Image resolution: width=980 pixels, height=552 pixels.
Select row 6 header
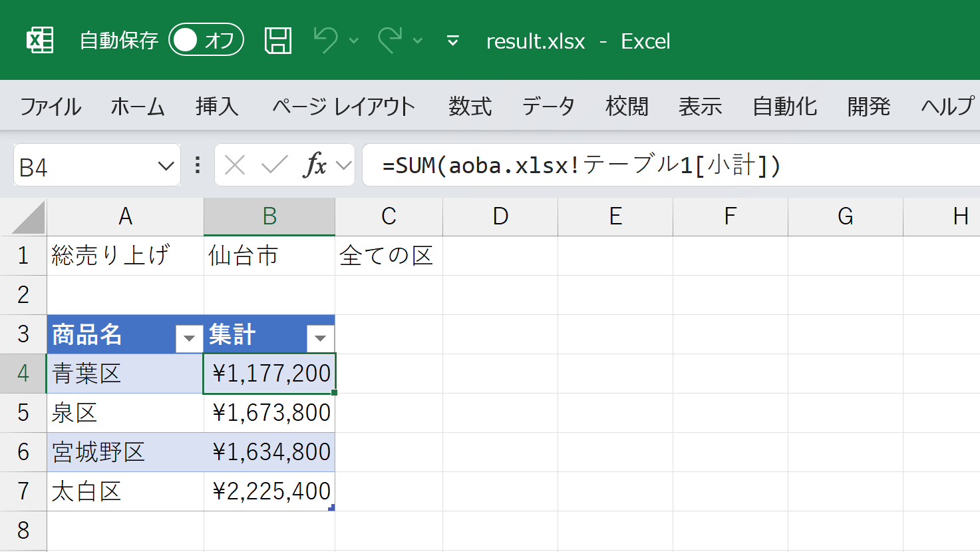(x=23, y=452)
